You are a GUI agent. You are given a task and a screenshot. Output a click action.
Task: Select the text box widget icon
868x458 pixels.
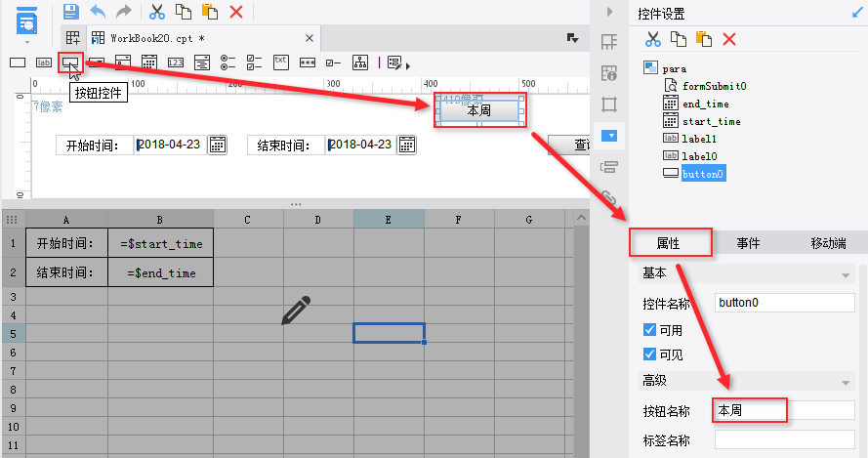point(18,62)
